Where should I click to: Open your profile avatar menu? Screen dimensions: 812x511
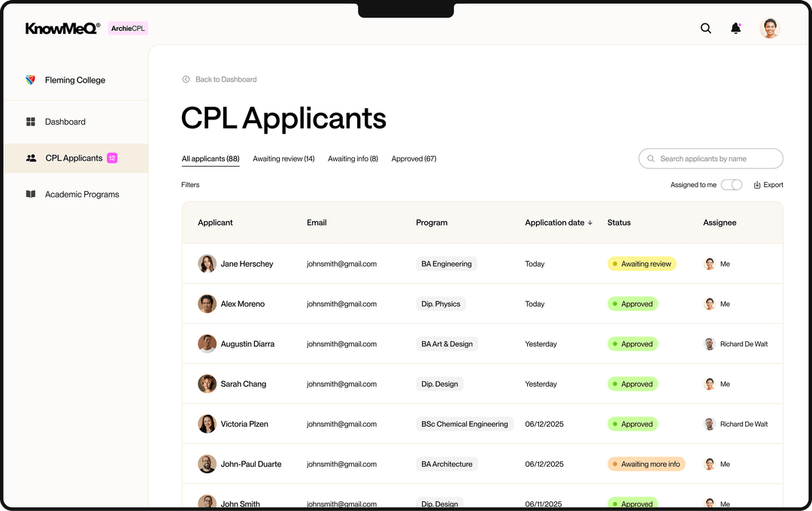769,28
